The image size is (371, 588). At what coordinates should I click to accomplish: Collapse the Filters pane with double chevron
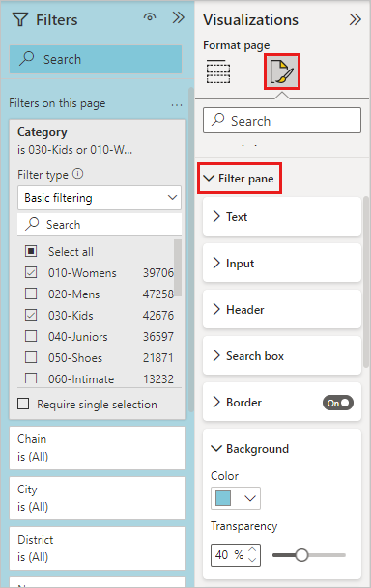178,17
